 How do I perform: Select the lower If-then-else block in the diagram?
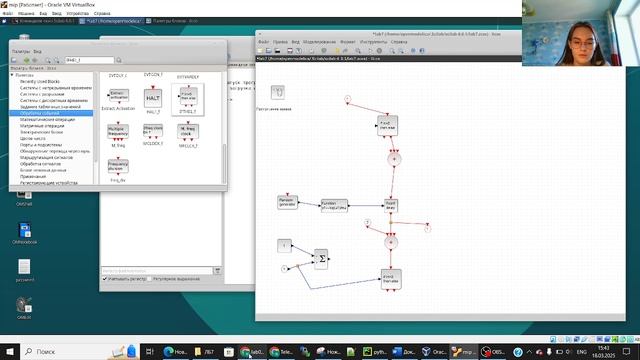click(391, 279)
